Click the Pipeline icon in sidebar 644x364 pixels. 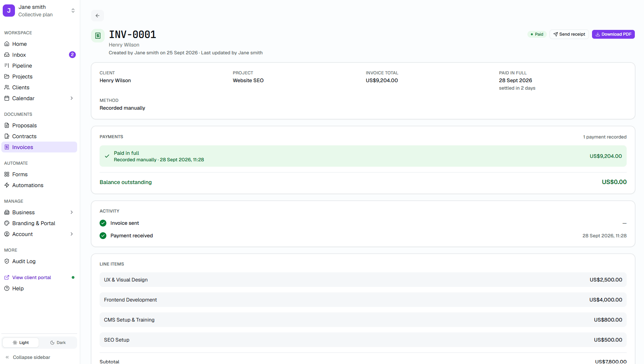coord(7,66)
